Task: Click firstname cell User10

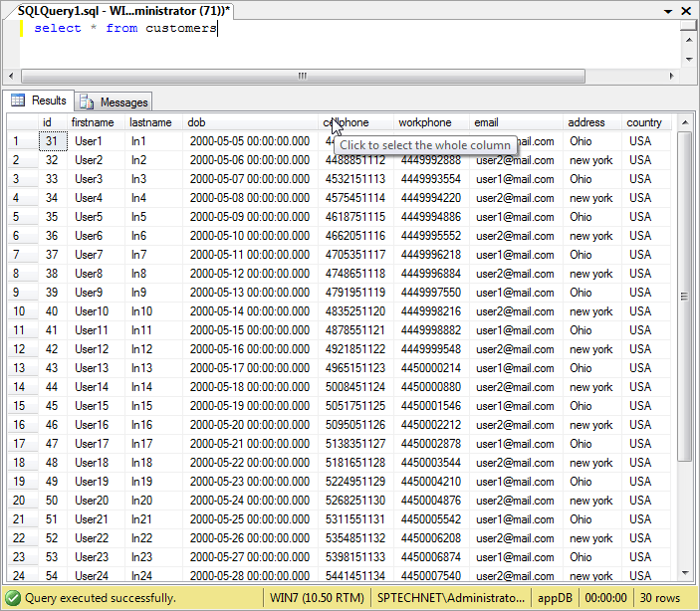Action: point(96,311)
